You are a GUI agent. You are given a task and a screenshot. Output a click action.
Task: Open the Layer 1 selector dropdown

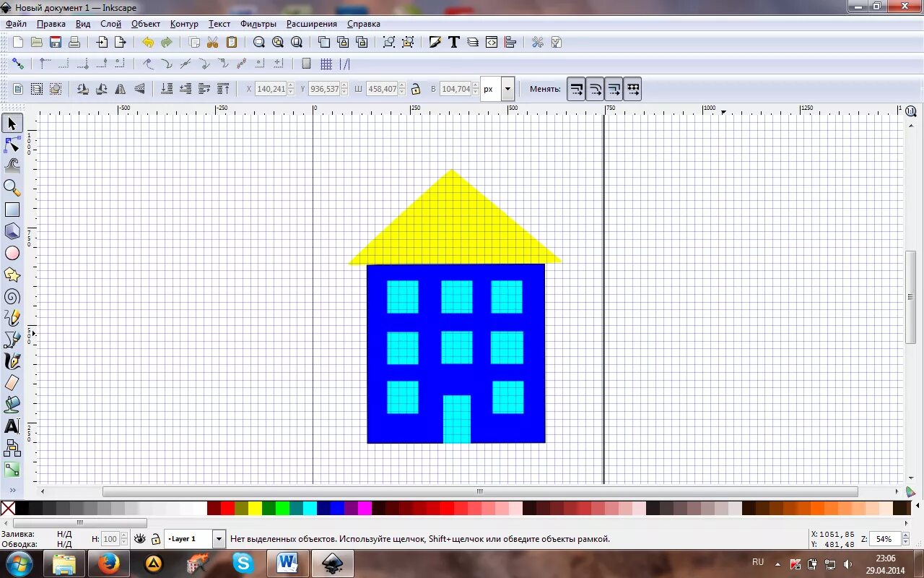point(219,539)
